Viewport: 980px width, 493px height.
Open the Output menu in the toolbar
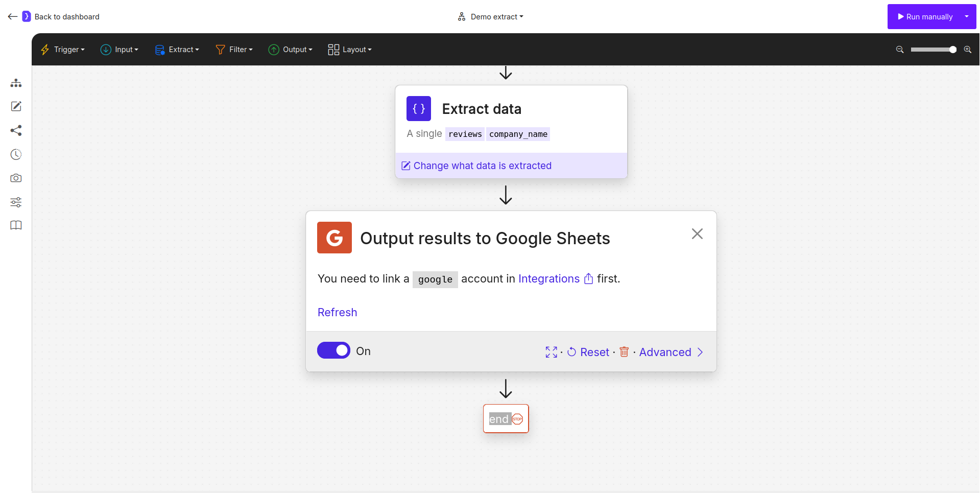click(x=290, y=50)
